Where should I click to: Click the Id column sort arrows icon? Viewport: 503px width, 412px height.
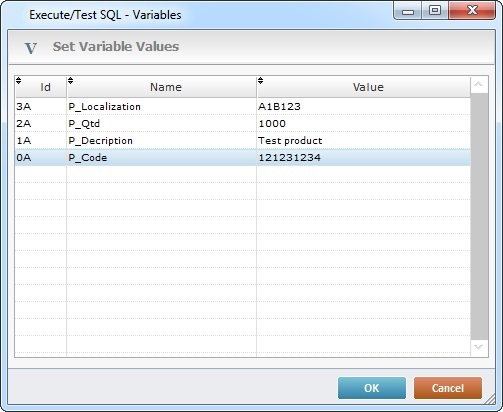click(x=19, y=80)
